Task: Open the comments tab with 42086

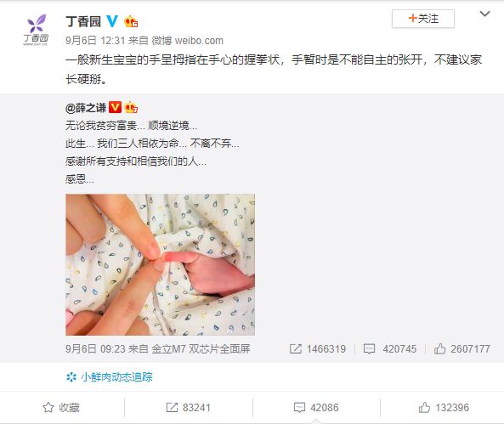Action: 316,408
